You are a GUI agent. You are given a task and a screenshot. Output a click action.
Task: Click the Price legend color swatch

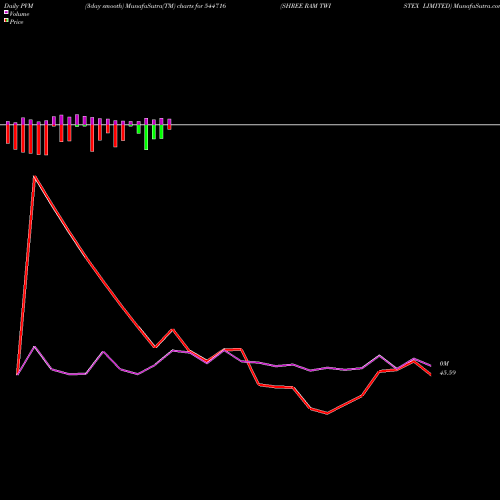point(6,21)
